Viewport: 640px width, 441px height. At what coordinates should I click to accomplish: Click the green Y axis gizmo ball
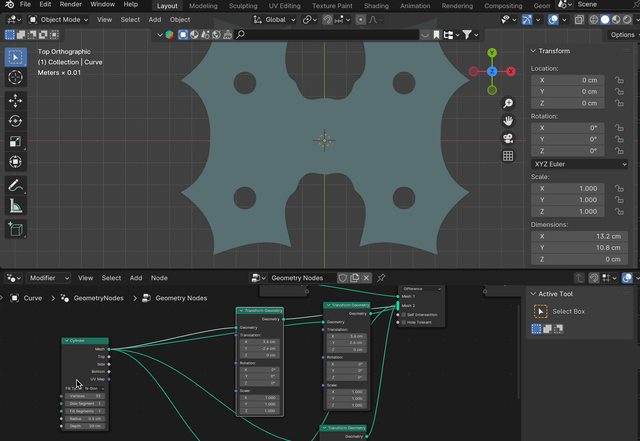[x=492, y=53]
